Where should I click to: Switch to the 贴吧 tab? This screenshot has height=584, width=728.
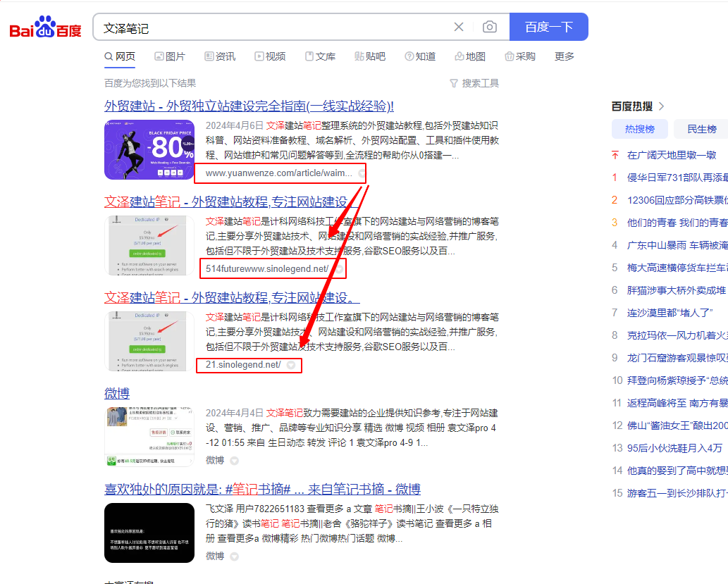click(x=370, y=56)
